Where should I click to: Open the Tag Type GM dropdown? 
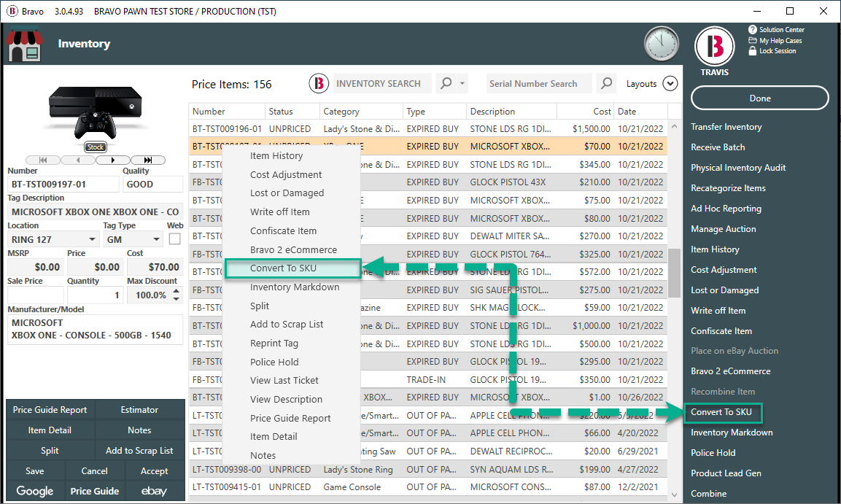click(156, 239)
